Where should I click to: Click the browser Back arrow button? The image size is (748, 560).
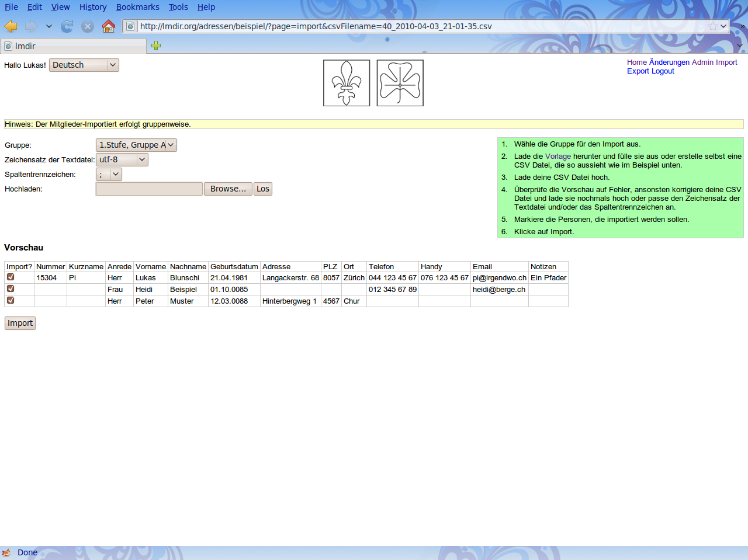coord(11,26)
